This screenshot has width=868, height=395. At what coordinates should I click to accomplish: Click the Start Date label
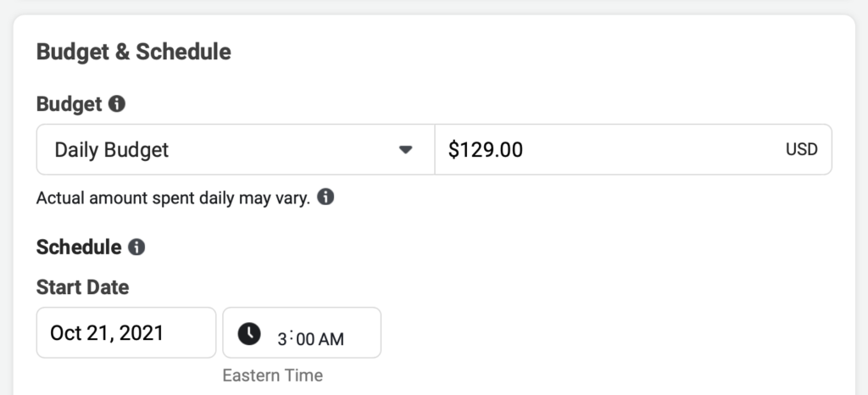tap(82, 287)
